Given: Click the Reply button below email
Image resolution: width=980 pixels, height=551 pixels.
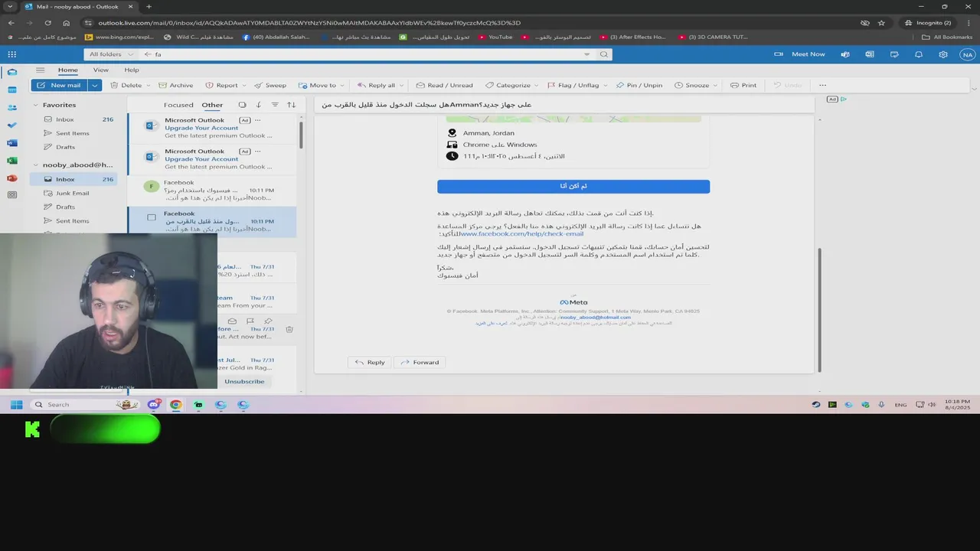Looking at the screenshot, I should click(x=370, y=362).
